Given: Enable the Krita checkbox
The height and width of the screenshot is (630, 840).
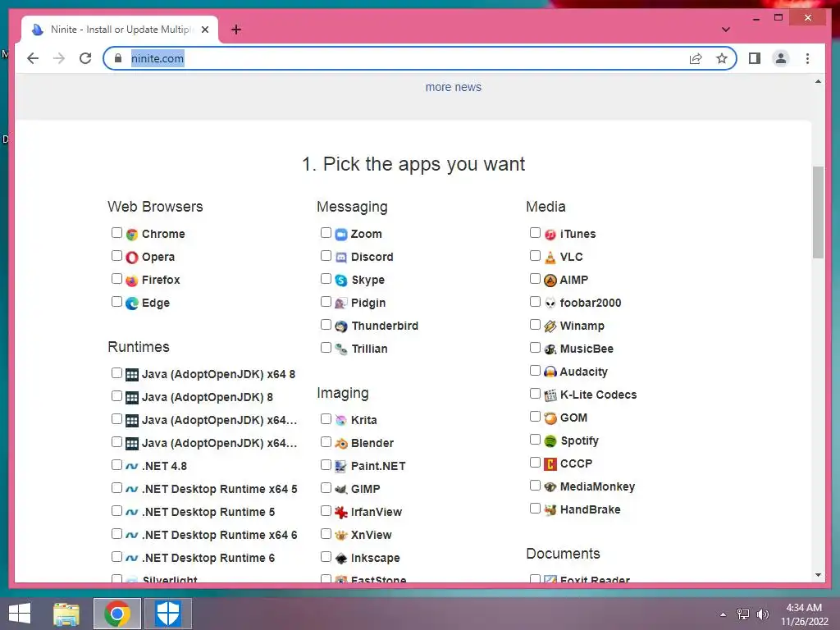Looking at the screenshot, I should pyautogui.click(x=326, y=419).
